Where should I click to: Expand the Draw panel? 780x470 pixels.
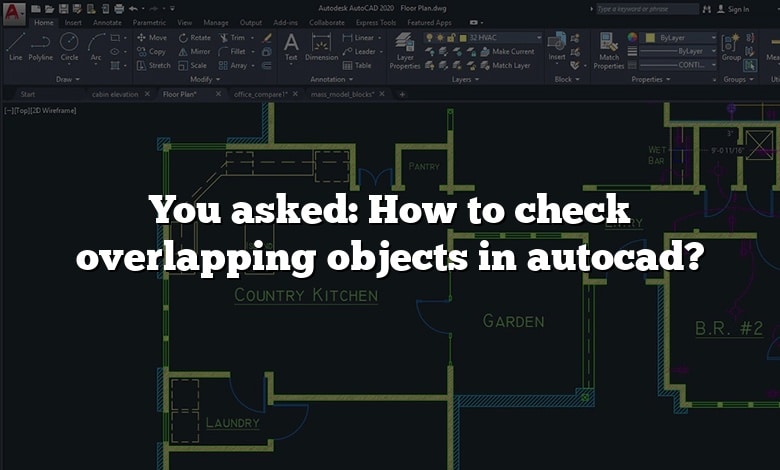tap(68, 79)
